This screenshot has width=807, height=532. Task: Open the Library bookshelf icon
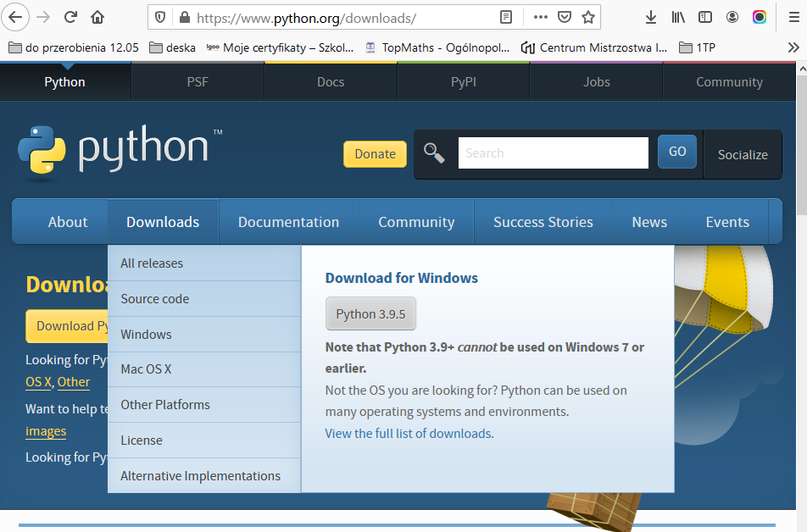[x=678, y=18]
